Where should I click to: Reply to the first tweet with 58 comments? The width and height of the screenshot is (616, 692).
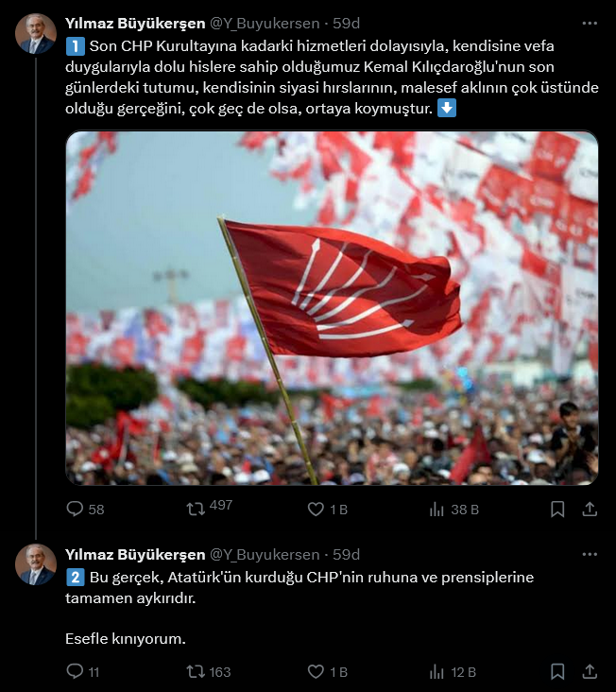click(85, 510)
